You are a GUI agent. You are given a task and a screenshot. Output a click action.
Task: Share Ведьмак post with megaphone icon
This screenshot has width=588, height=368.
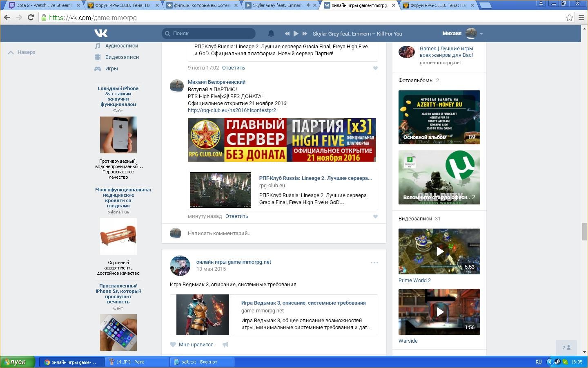(225, 345)
